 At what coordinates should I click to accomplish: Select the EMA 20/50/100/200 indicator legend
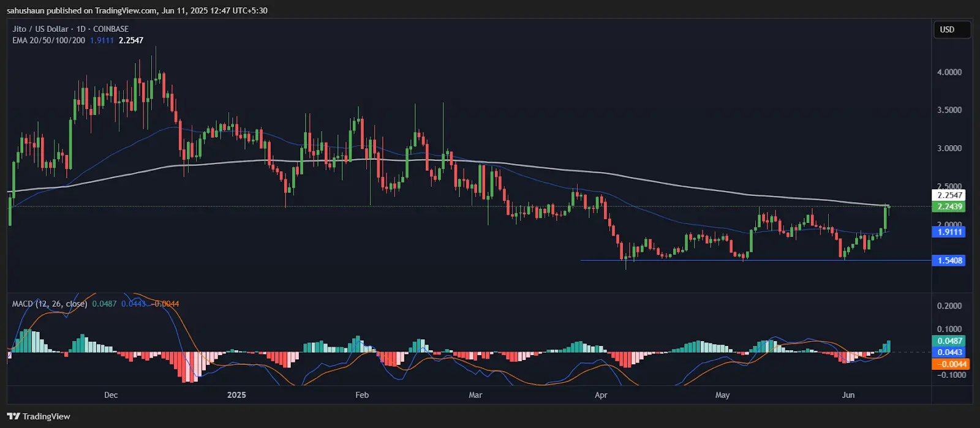click(48, 40)
